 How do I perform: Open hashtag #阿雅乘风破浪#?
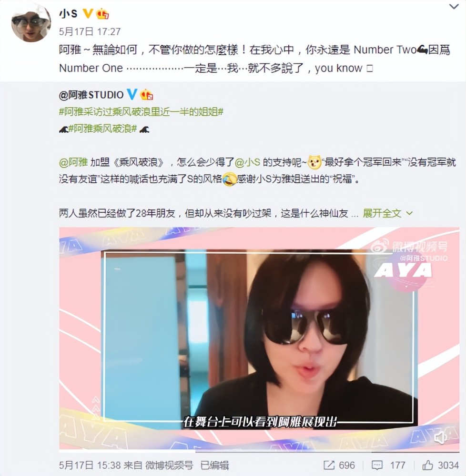(x=102, y=129)
